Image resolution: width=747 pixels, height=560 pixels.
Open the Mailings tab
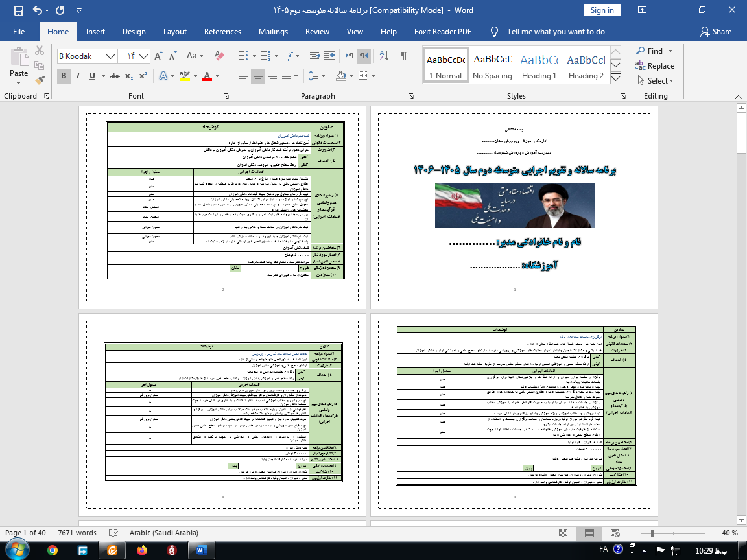273,31
